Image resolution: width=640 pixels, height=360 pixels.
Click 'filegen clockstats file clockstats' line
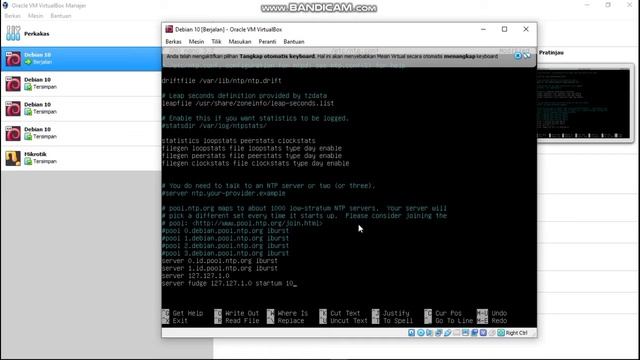(256, 163)
